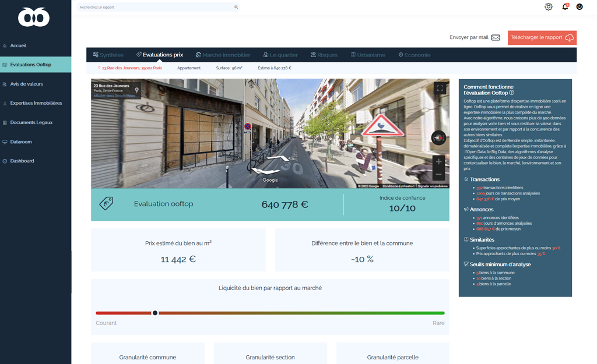Image resolution: width=597 pixels, height=364 pixels.
Task: Click the Seuils minimum d'analyse icon
Action: pos(466,264)
